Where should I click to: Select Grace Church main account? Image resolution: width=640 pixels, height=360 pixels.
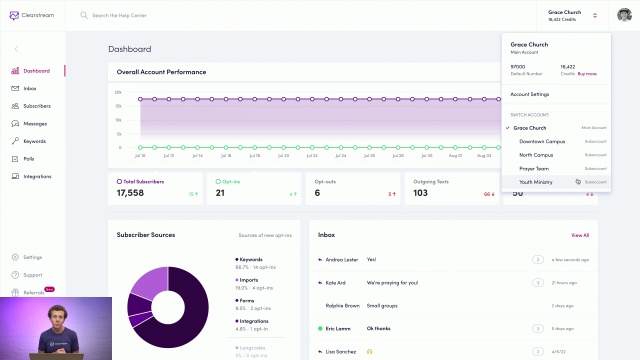click(556, 128)
